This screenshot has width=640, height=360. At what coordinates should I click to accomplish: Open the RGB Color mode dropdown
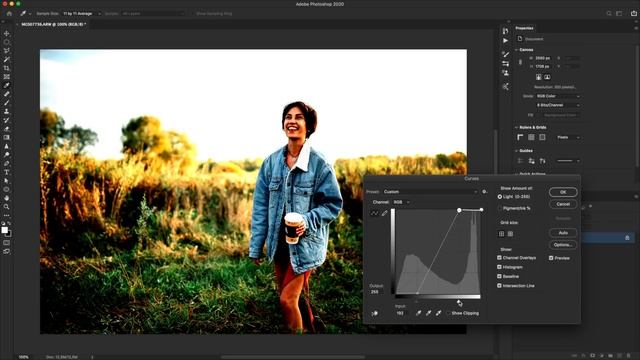pyautogui.click(x=558, y=96)
